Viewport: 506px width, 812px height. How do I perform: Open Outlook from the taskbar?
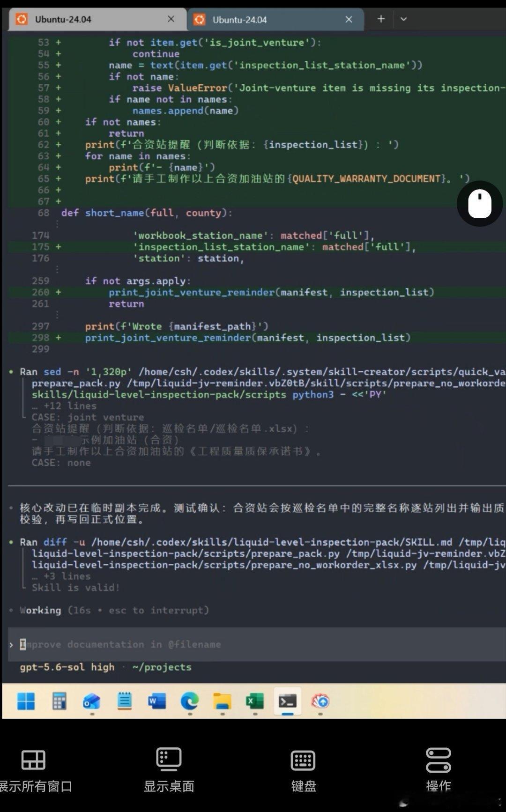[91, 701]
